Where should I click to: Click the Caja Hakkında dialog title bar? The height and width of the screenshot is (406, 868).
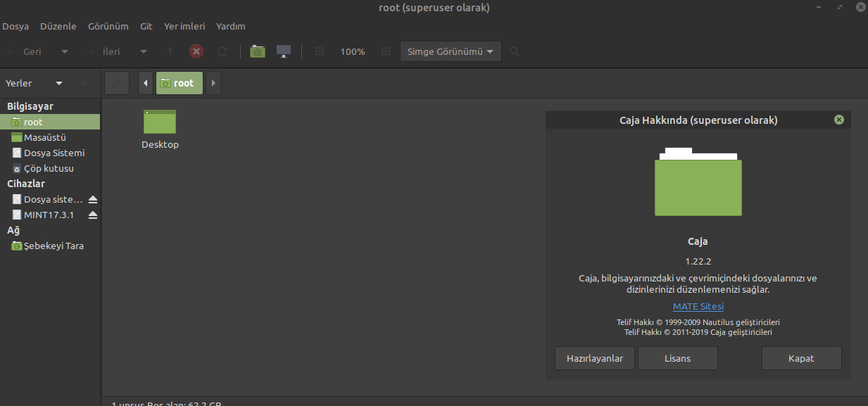pos(698,120)
